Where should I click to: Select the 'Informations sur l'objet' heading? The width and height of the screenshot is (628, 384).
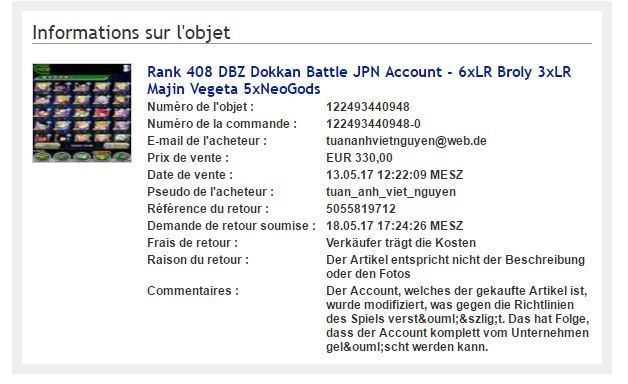[131, 32]
